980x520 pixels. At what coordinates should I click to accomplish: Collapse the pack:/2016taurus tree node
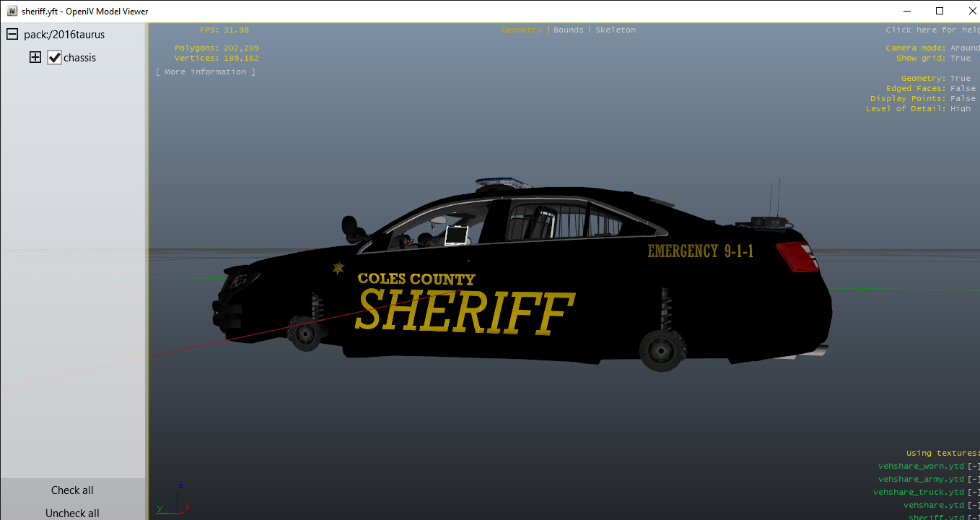(x=12, y=35)
